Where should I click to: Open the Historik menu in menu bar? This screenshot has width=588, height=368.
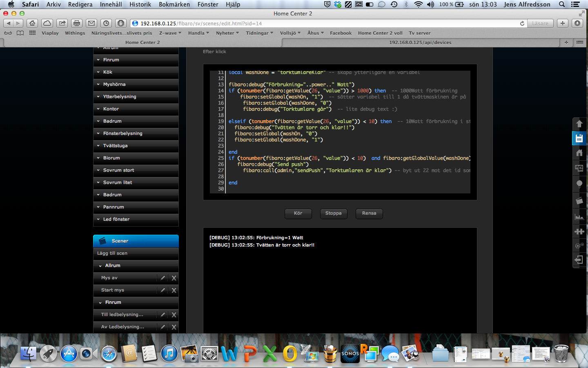point(140,4)
